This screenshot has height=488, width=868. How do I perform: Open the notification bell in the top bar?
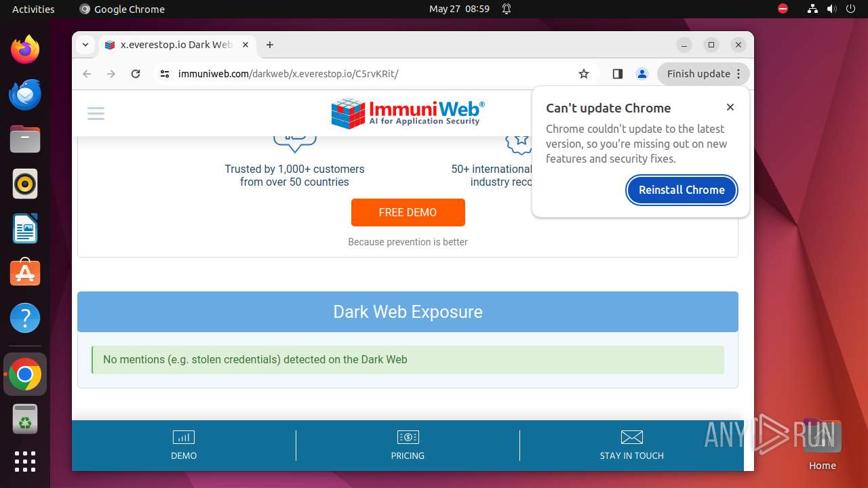506,9
